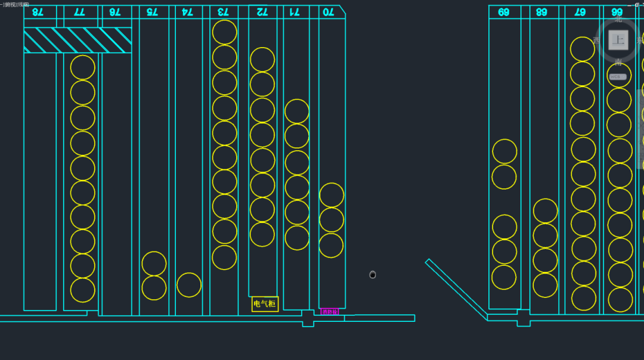
Task: Select the column label 74
Action: (187, 12)
